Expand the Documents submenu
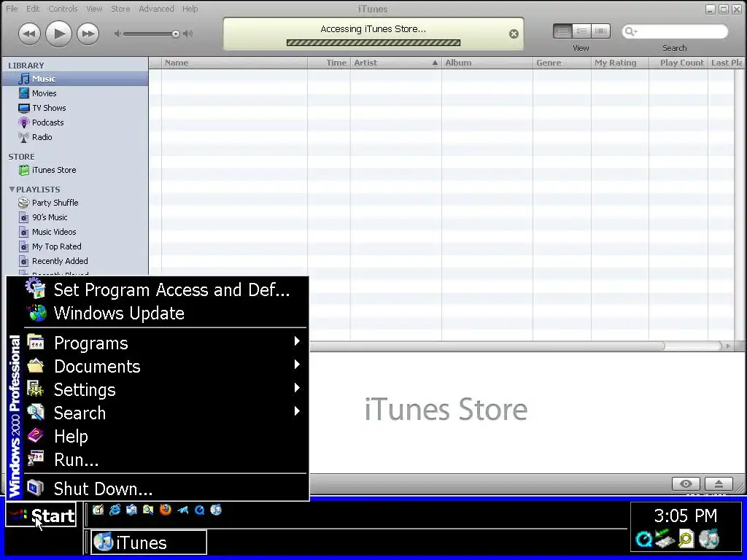This screenshot has height=560, width=747. point(166,366)
